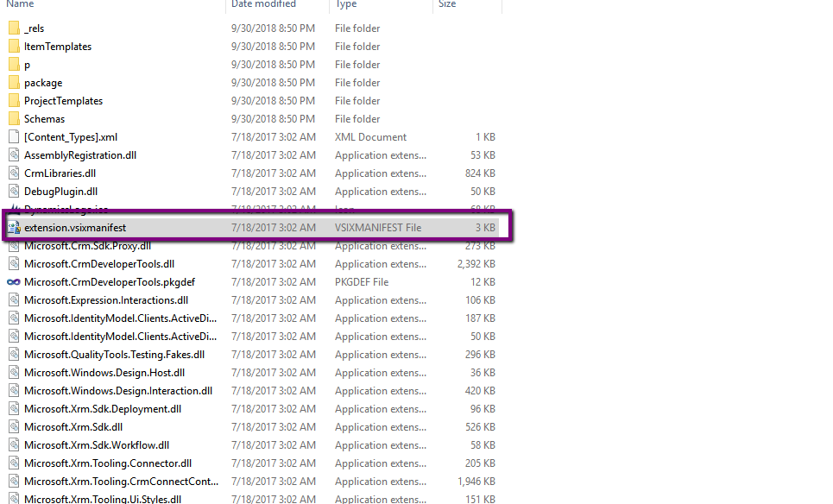Select the Microsoft.Xrm.Sdk.dll file name
The height and width of the screenshot is (504, 833).
tap(73, 427)
